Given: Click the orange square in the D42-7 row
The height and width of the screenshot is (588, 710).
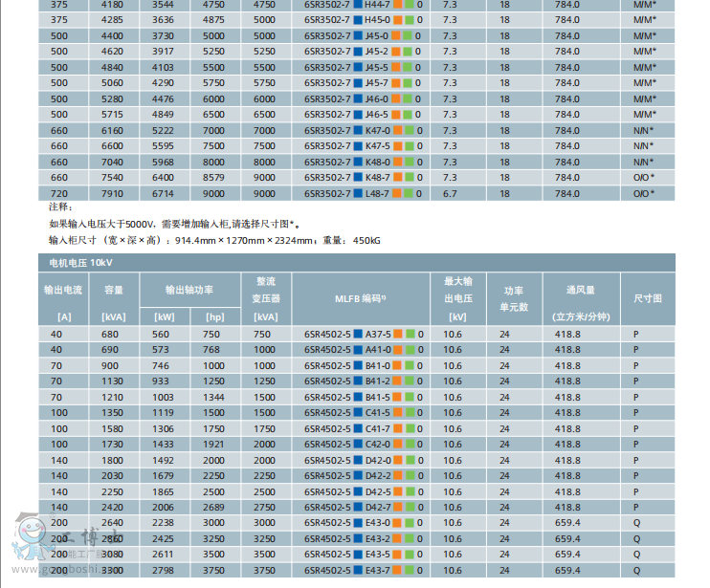Looking at the screenshot, I should [x=398, y=508].
